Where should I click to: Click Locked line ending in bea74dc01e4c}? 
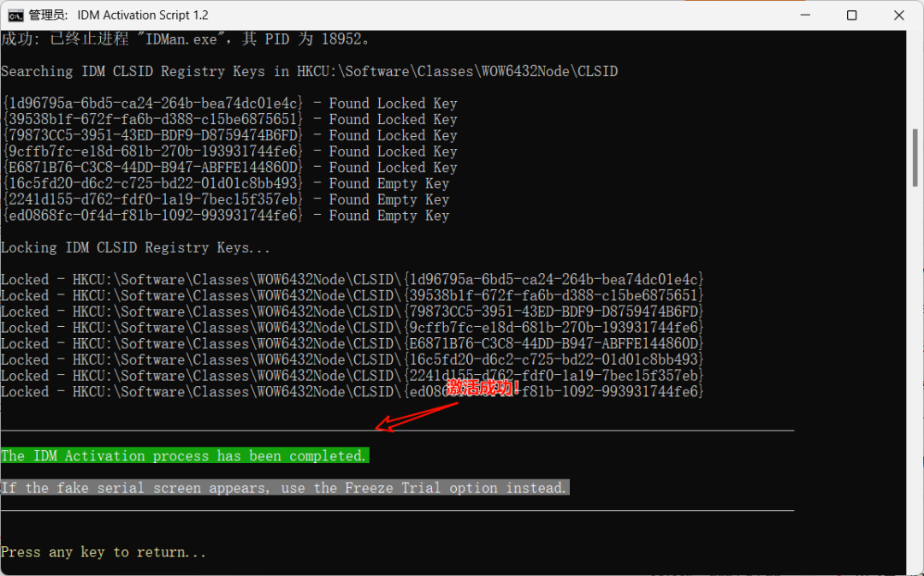tap(352, 280)
